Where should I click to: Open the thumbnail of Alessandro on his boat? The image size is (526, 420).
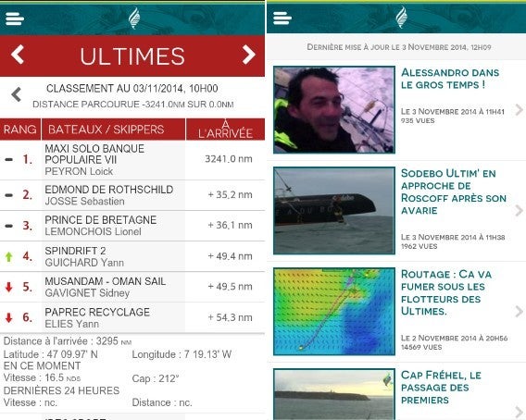tap(334, 110)
